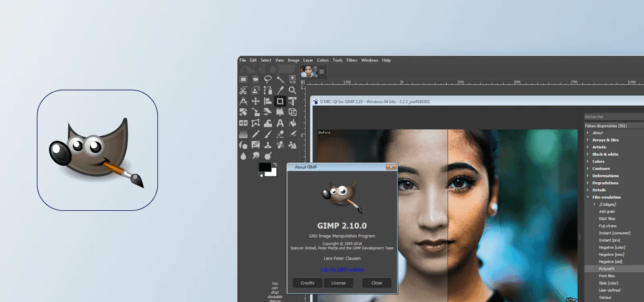Select the Heal bandage tool
The height and width of the screenshot is (302, 644).
280,145
